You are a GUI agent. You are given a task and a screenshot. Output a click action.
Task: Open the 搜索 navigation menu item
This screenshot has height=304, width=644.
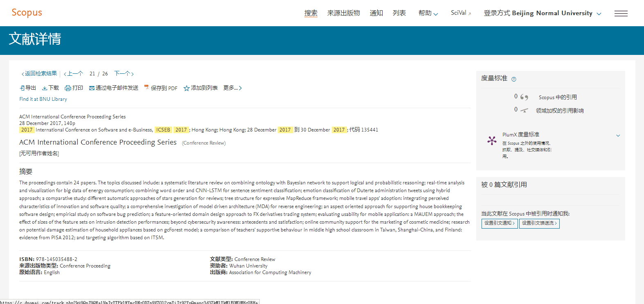coord(311,13)
